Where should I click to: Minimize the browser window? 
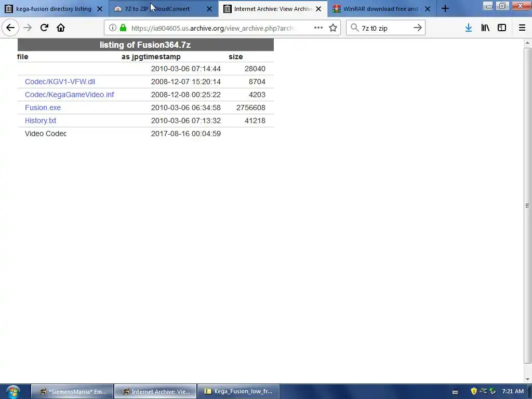(489, 6)
